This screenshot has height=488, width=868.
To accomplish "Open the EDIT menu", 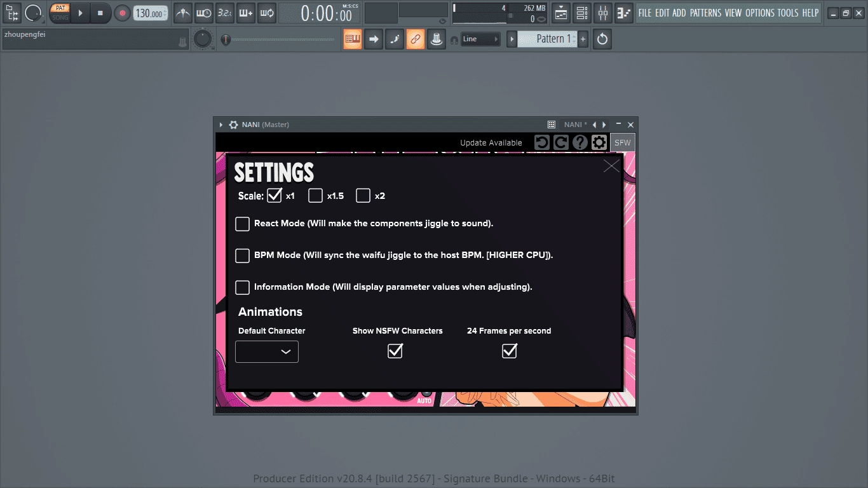I will 662,13.
